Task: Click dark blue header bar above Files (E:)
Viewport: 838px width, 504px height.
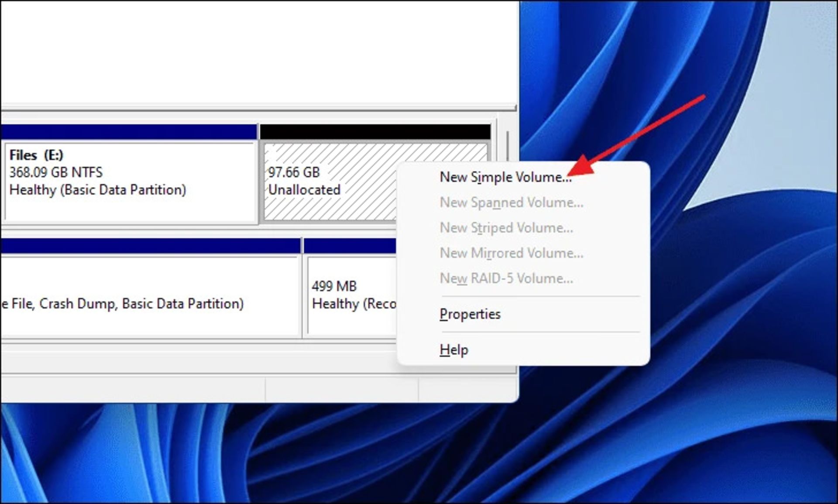Action: (x=129, y=132)
